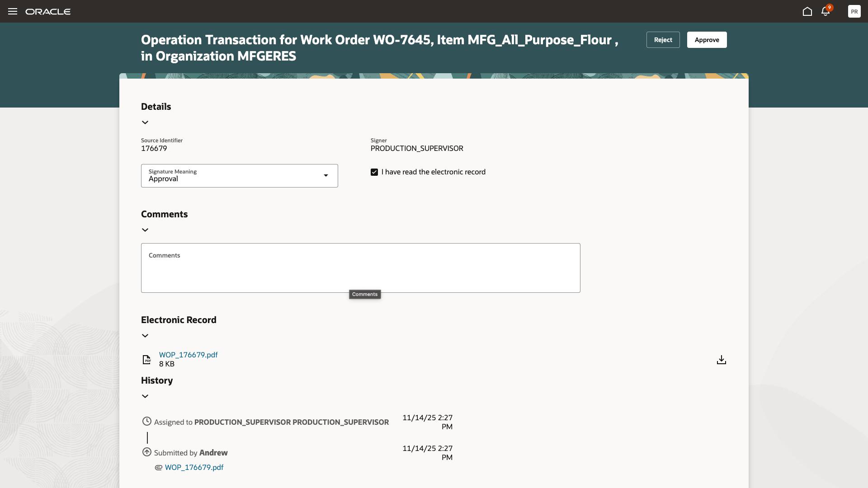This screenshot has height=488, width=868.
Task: Approve the operation transaction
Action: 707,40
